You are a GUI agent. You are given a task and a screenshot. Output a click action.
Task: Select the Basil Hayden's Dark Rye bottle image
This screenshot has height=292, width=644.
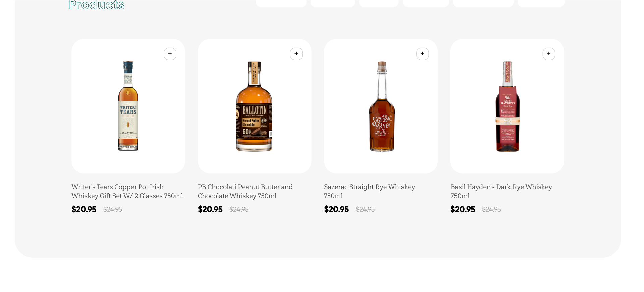coord(507,106)
